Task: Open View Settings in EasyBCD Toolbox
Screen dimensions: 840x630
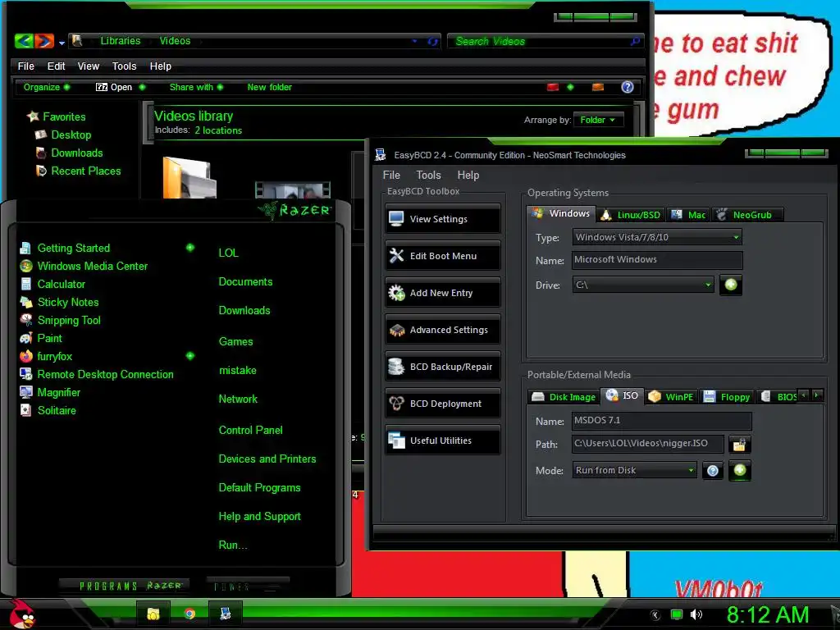Action: (x=442, y=218)
